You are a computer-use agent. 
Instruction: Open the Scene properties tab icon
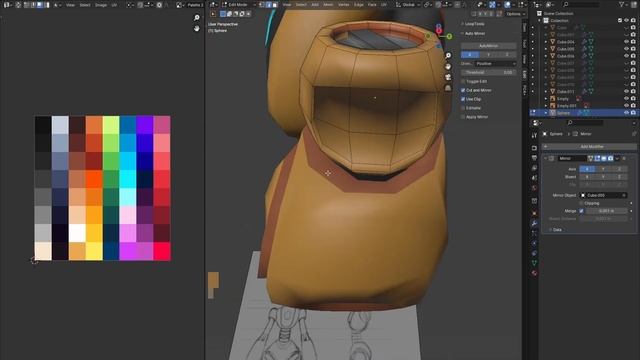coord(534,178)
